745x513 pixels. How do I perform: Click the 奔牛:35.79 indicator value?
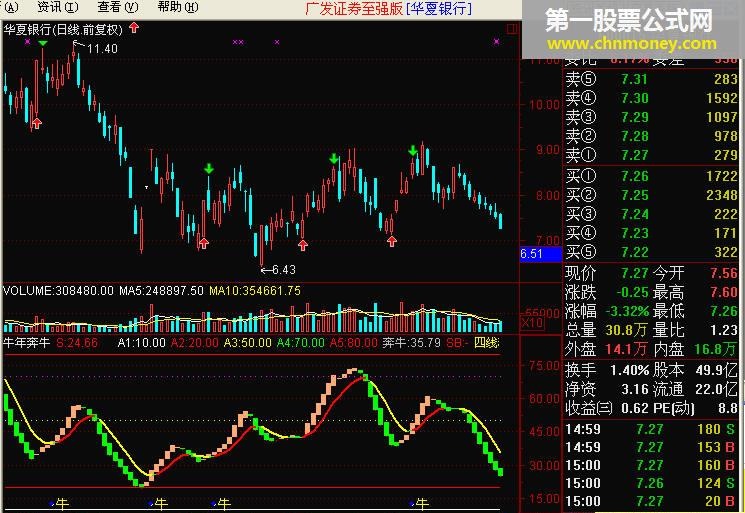click(x=411, y=343)
